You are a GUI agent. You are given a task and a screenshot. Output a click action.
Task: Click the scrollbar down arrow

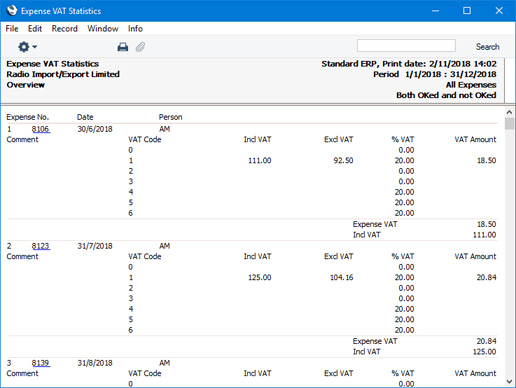pyautogui.click(x=509, y=381)
